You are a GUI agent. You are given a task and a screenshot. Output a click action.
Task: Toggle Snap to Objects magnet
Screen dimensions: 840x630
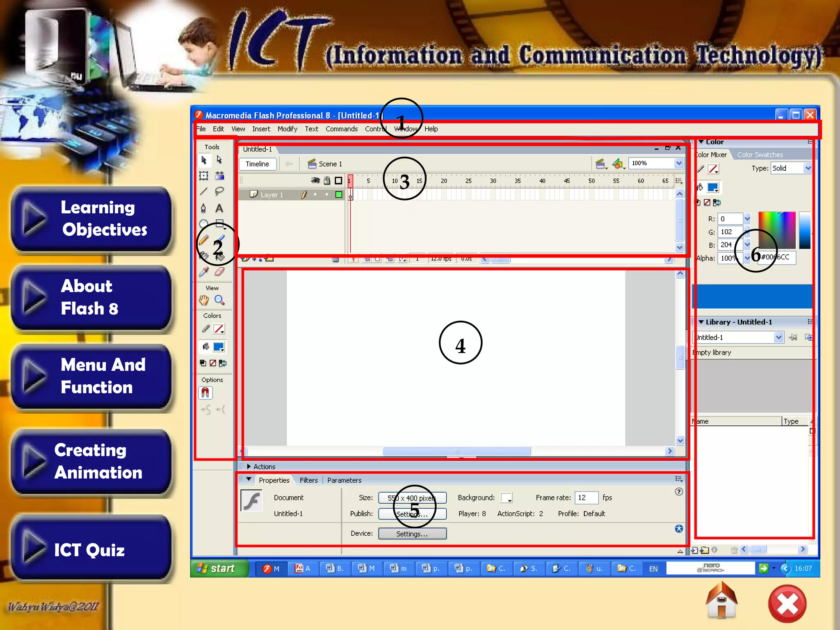pos(205,393)
